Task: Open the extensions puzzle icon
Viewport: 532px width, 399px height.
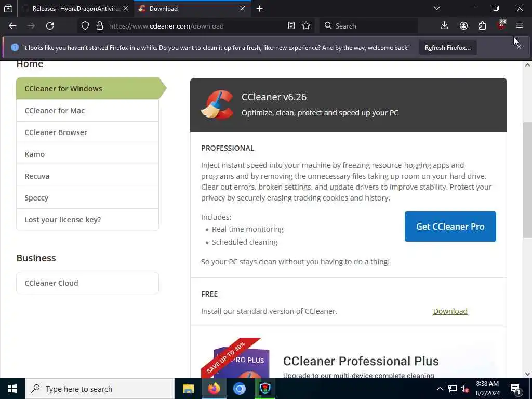Action: tap(483, 26)
